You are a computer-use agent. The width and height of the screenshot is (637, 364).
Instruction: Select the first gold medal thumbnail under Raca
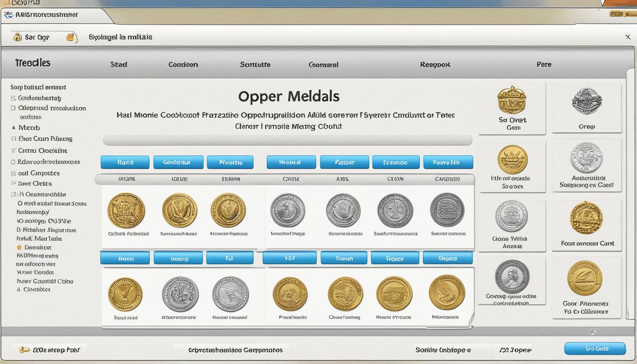(x=126, y=210)
